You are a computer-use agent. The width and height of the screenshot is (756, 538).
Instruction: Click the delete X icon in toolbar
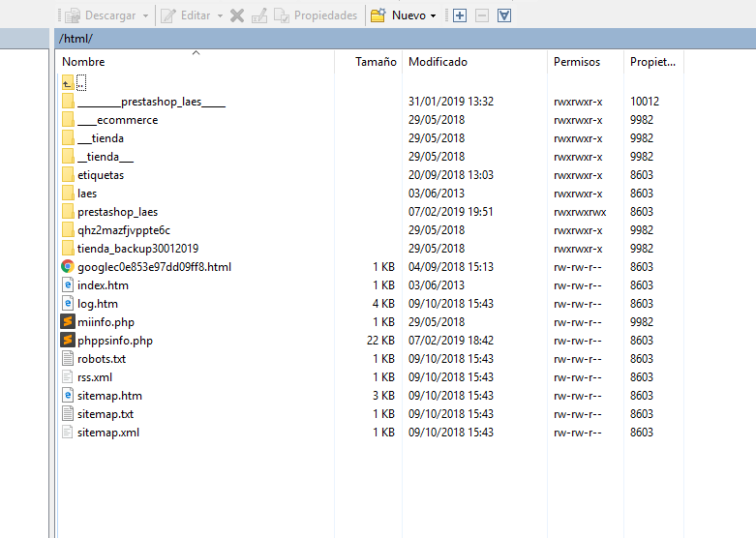237,15
